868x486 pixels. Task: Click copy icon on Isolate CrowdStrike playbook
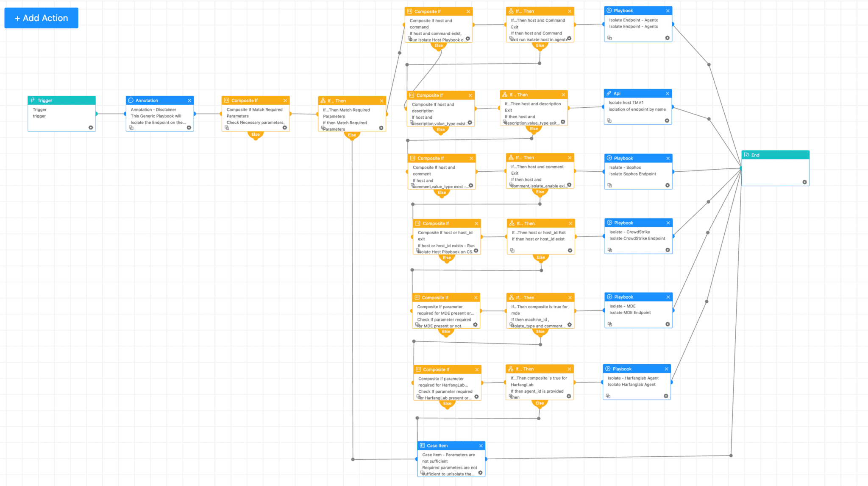610,250
